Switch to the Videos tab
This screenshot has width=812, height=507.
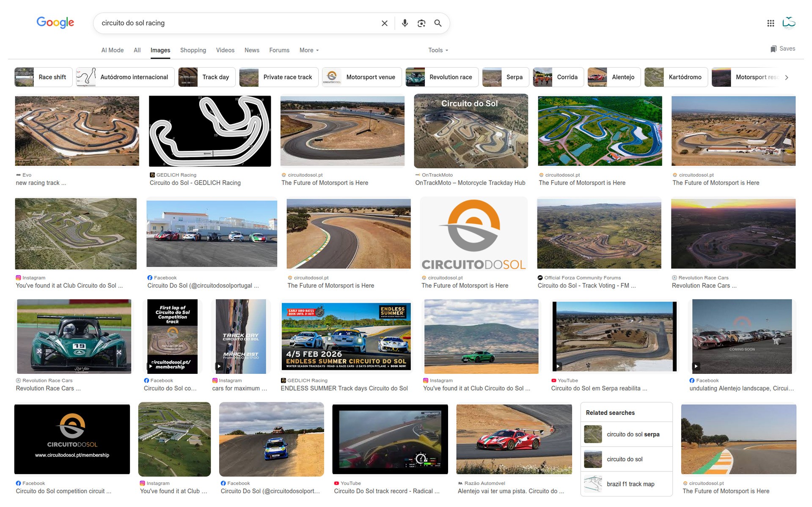[x=225, y=50]
